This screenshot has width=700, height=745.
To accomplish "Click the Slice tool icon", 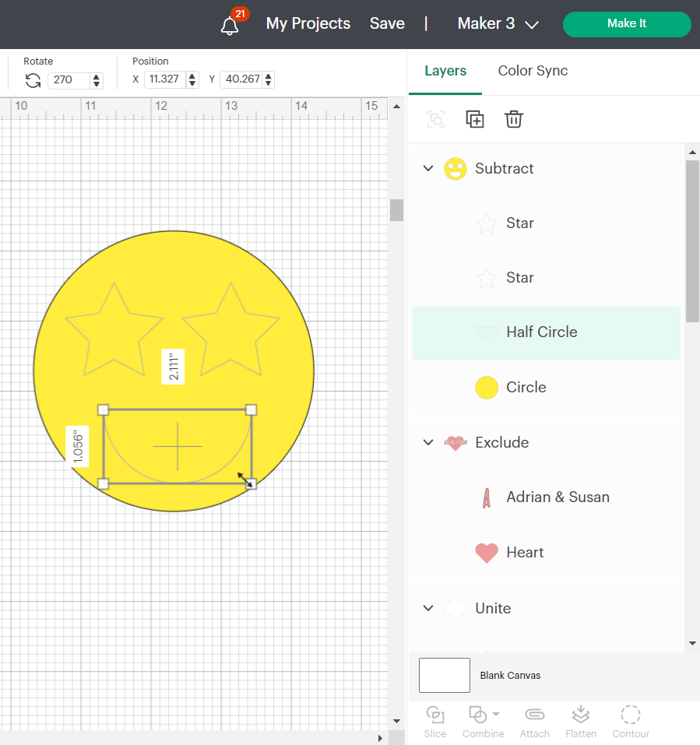I will pos(435,715).
